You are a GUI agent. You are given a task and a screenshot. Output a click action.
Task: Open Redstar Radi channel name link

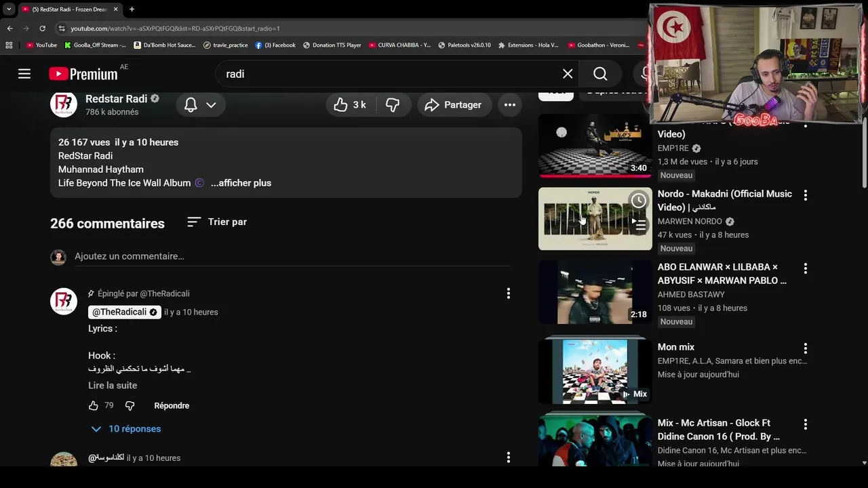point(116,98)
